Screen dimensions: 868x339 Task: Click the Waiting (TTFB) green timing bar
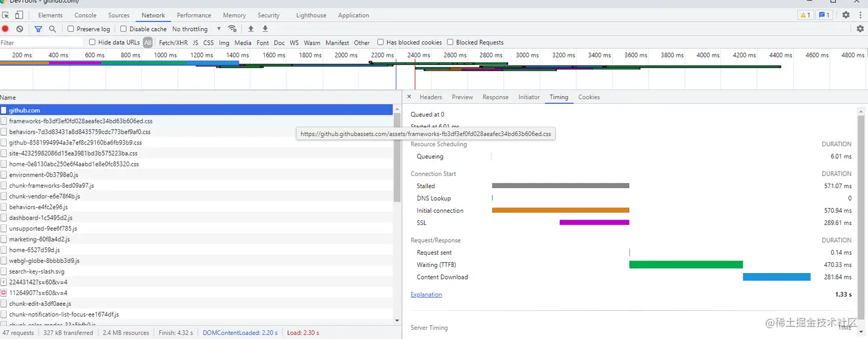(x=686, y=264)
